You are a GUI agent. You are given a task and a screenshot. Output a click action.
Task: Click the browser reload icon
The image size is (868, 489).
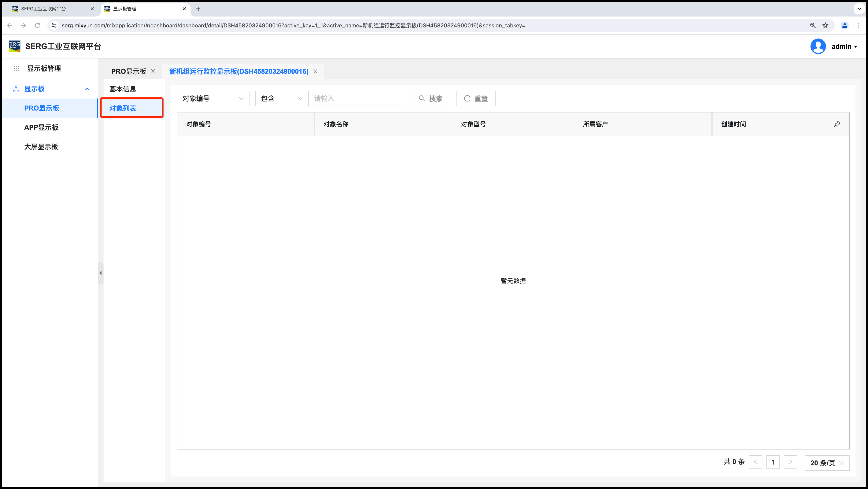(37, 26)
